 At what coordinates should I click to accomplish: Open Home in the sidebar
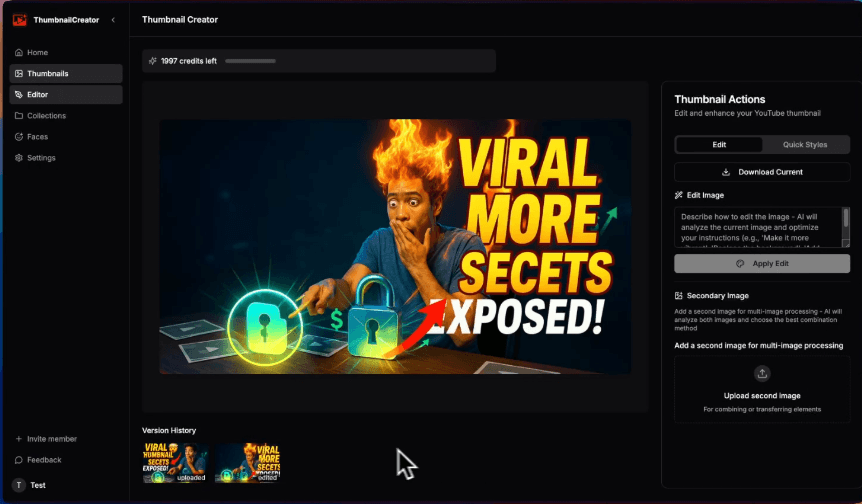point(37,52)
